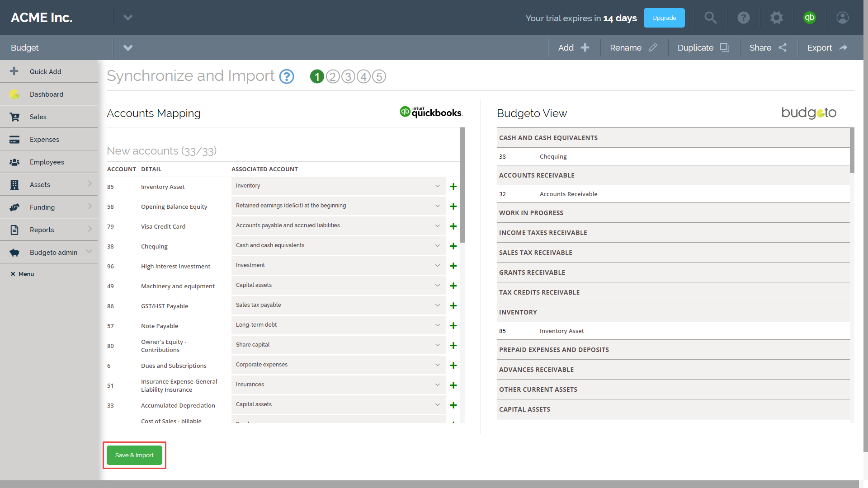Viewport: 868px width, 488px height.
Task: Click the QuickBooks icon in the top bar
Action: 810,18
